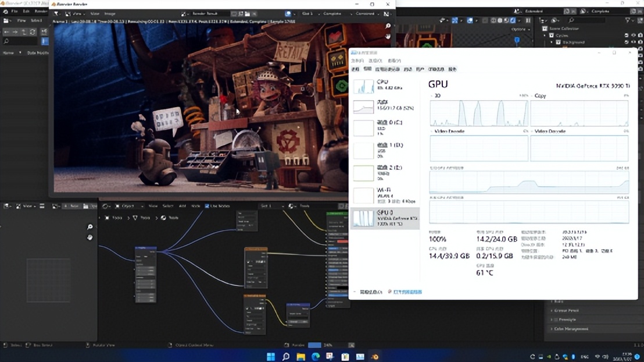Screen dimensions: 644x362
Task: Click zoom icon in render window
Action: tap(388, 26)
